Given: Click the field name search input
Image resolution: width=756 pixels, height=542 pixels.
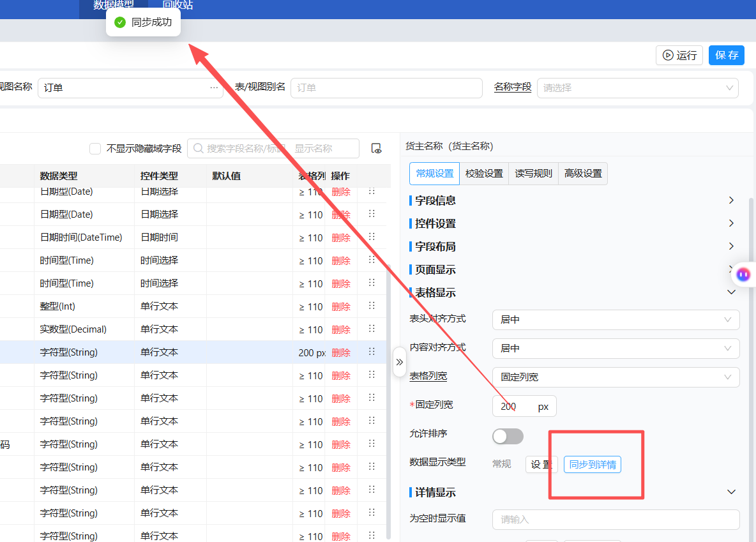Looking at the screenshot, I should 273,149.
